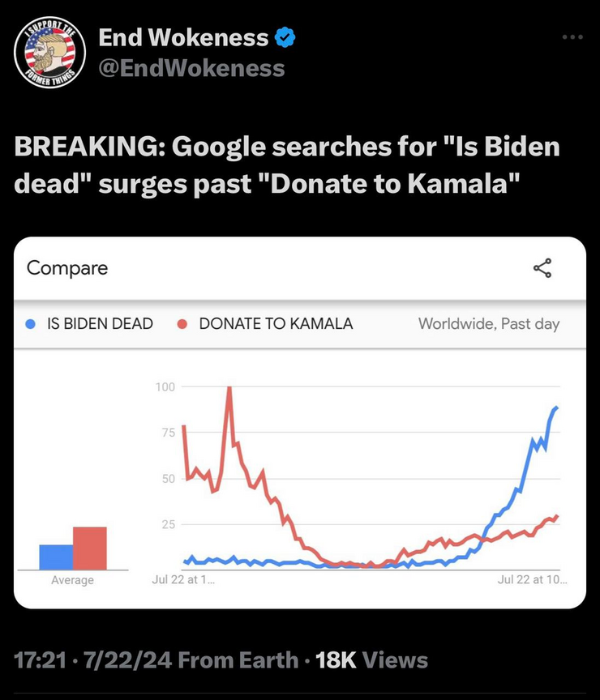Click the Compare card heading
Image resolution: width=600 pixels, height=700 pixels.
tap(67, 268)
